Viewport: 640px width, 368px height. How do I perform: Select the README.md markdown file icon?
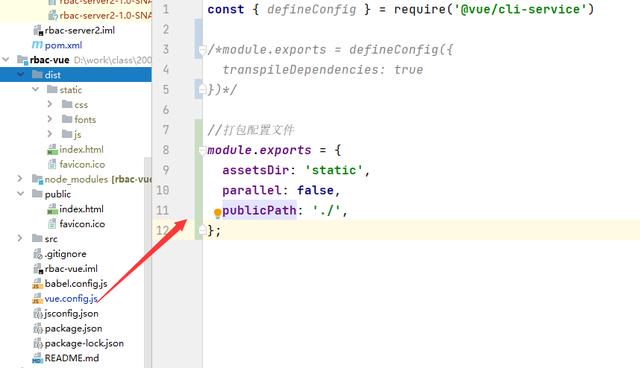point(38,358)
